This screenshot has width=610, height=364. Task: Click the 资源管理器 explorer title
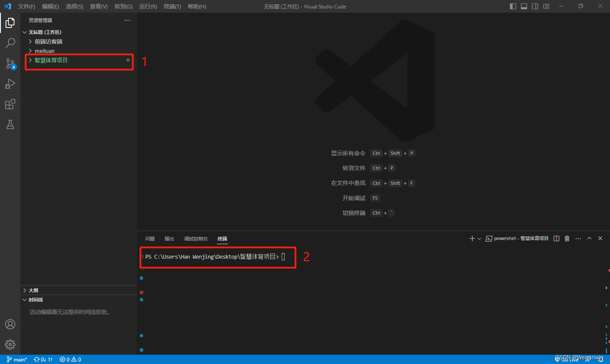tap(41, 20)
